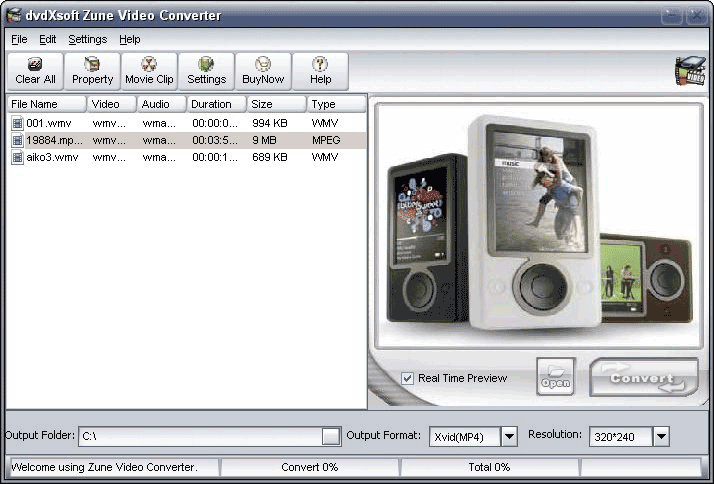Expand the Resolution dropdown
714x484 pixels.
coord(660,436)
